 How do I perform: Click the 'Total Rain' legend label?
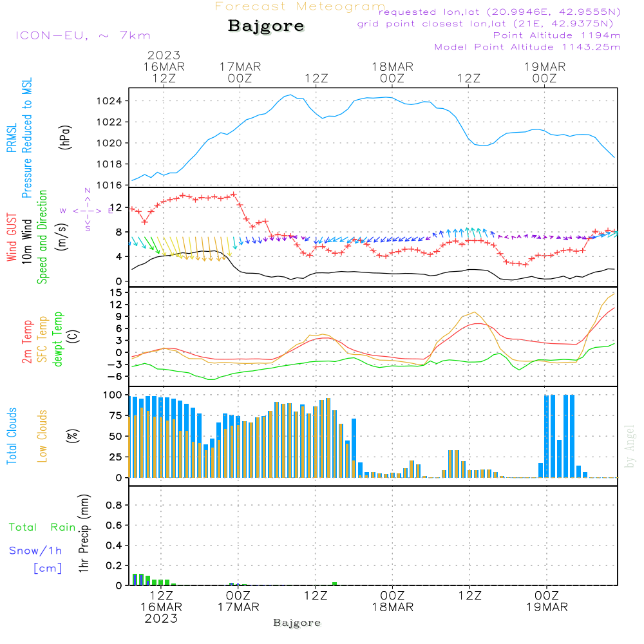[43, 527]
